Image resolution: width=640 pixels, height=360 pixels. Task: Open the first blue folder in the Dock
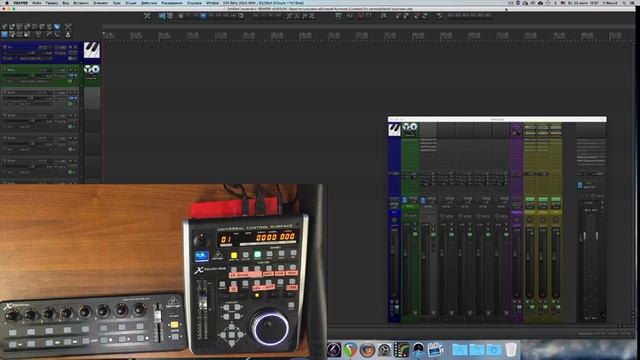tap(460, 350)
